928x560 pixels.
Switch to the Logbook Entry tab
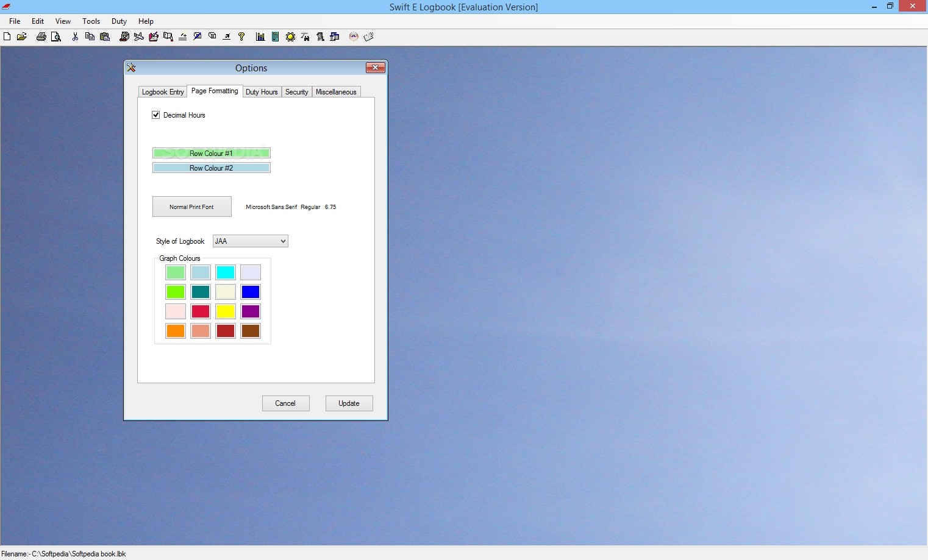coord(163,92)
